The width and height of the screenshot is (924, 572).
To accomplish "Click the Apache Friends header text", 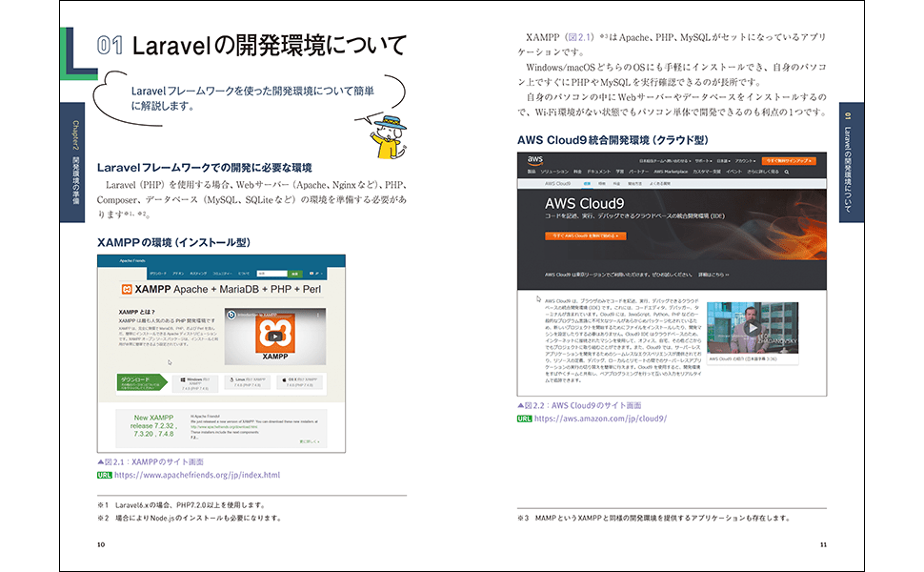I will 132,260.
